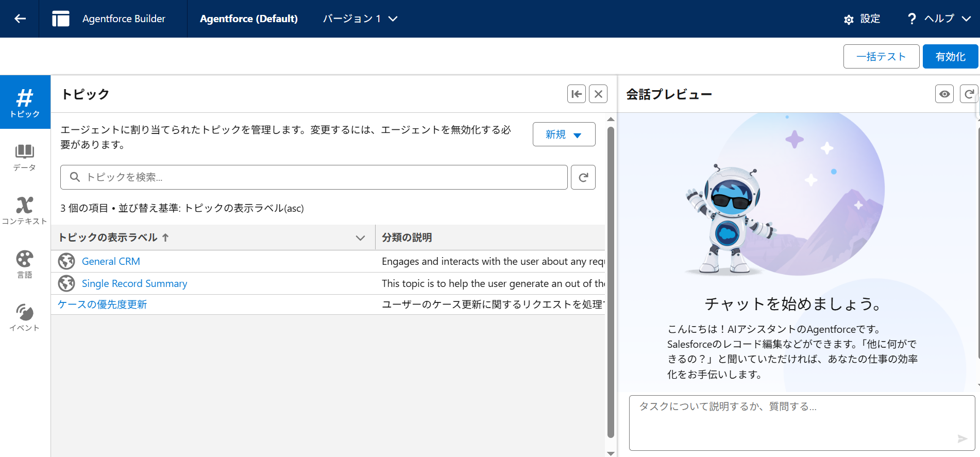Open the ケースの優先度更新 topic link
Viewport: 980px width, 457px height.
[x=102, y=304]
